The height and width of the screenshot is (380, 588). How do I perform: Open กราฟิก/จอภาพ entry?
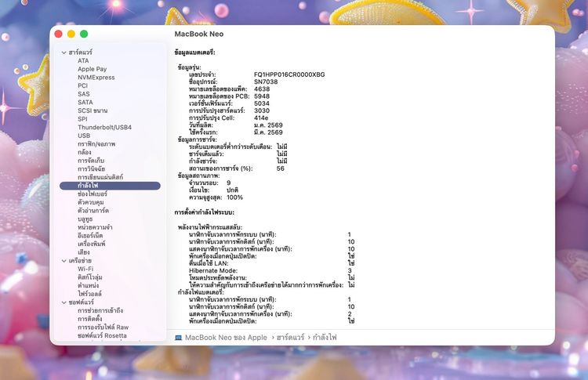pos(96,144)
